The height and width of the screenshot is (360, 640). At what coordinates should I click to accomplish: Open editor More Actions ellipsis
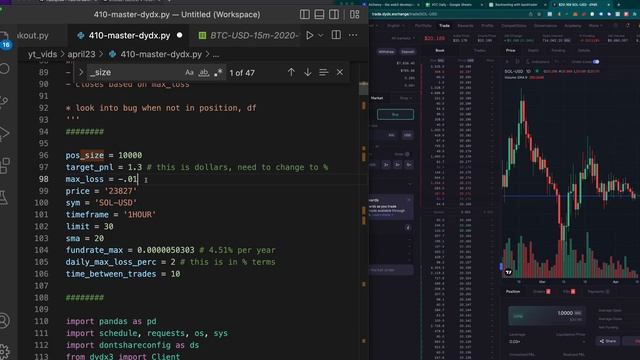pos(353,36)
